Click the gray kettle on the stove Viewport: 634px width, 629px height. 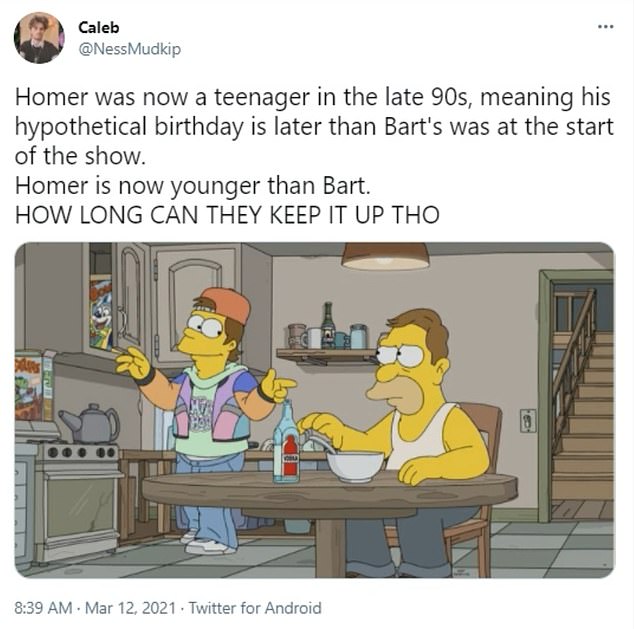click(89, 423)
